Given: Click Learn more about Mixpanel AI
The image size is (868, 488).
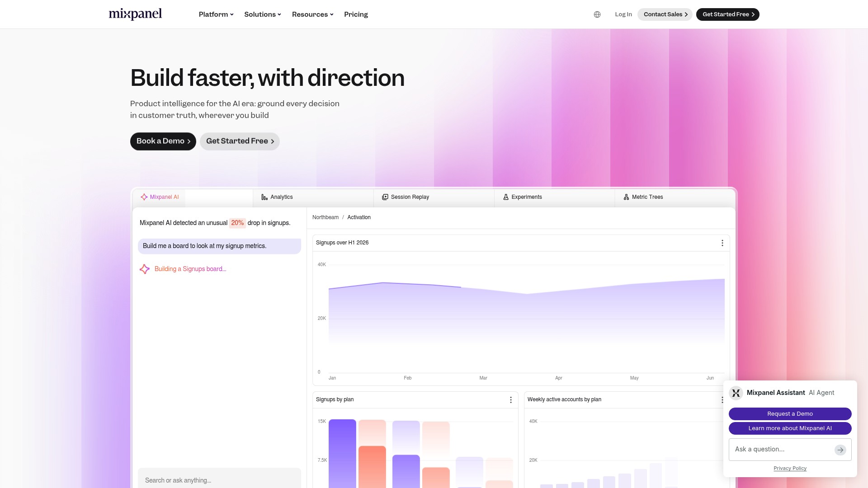Looking at the screenshot, I should [790, 428].
